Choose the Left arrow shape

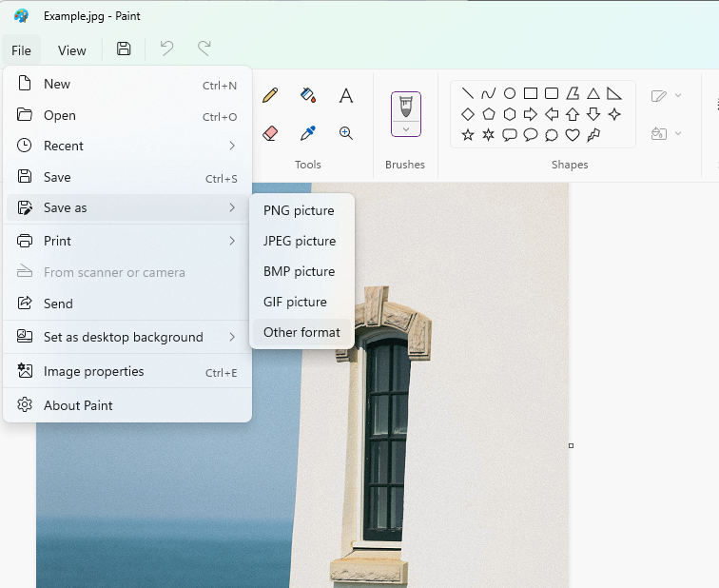[x=552, y=114]
